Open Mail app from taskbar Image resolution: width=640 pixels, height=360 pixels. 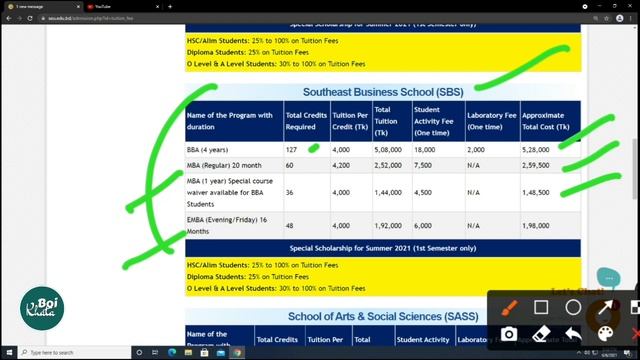pos(221,352)
